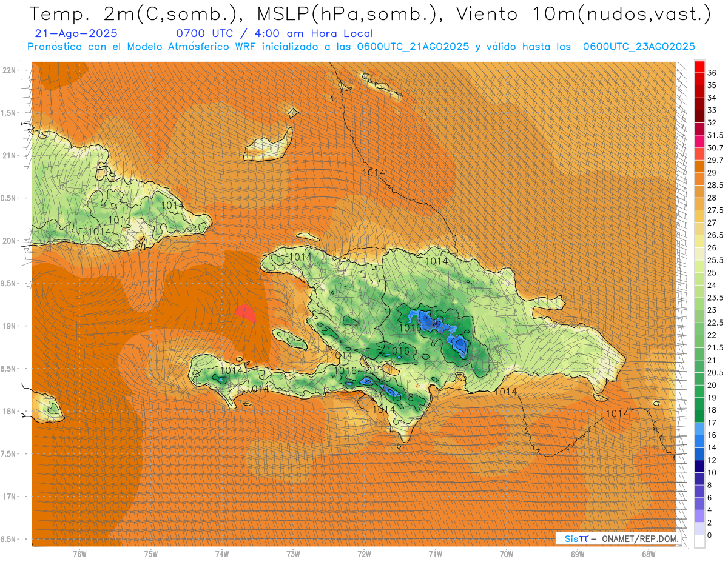Click legend value 21.5
Image resolution: width=728 pixels, height=562 pixels.
coord(715,347)
